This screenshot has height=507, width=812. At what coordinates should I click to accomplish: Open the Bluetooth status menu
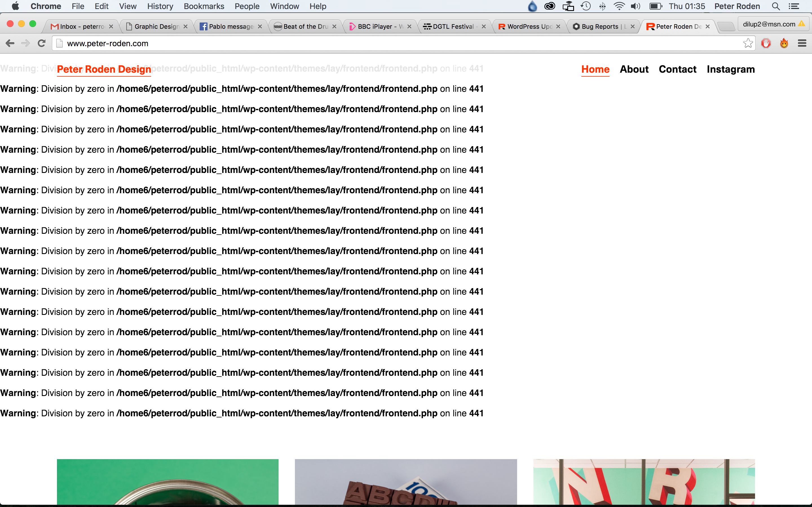point(603,6)
